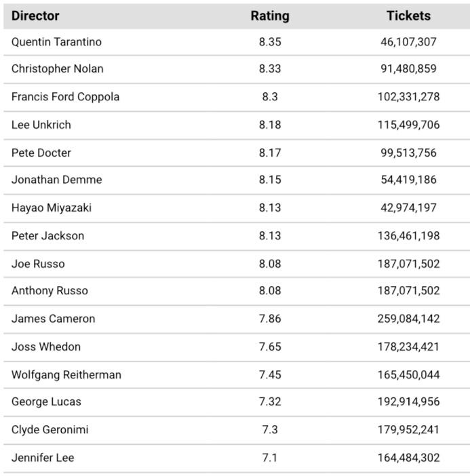The height and width of the screenshot is (476, 470).
Task: Select Clyde Geronimi's tickets value 179,952,241
Action: coord(408,429)
